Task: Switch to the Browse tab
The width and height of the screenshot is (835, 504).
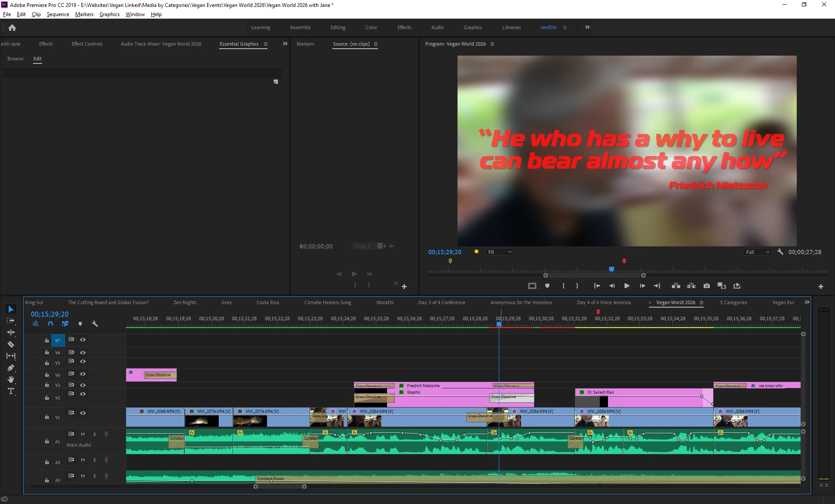Action: tap(15, 59)
